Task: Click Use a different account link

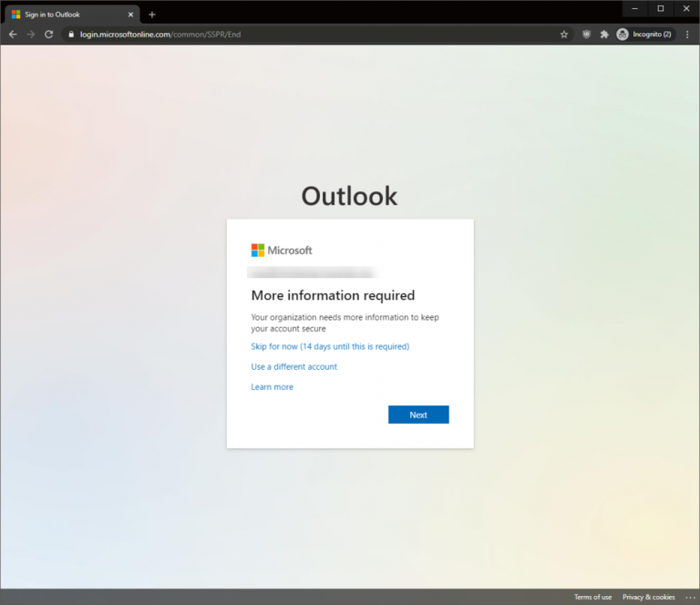Action: coord(293,367)
